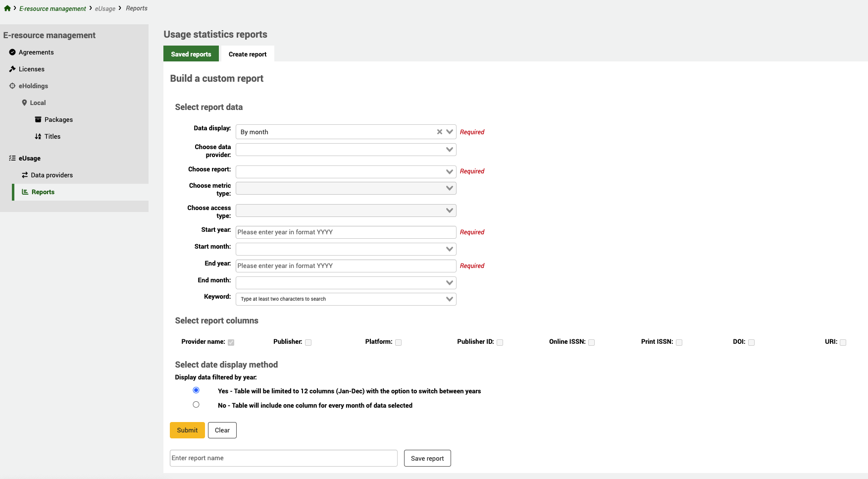868x479 pixels.
Task: Check the DOI column checkbox
Action: [x=752, y=342]
